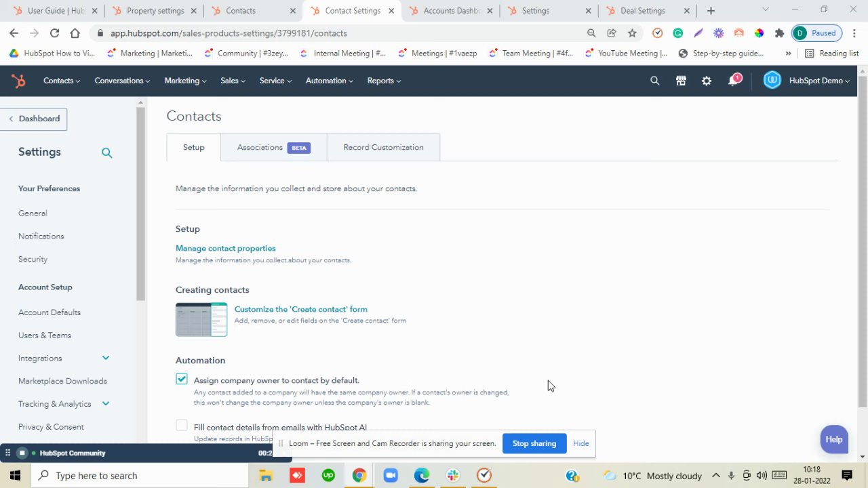Open the Help button

tap(834, 439)
